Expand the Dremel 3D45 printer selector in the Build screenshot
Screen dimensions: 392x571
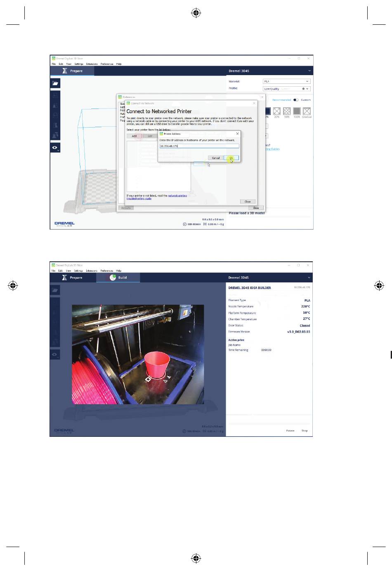coord(269,277)
